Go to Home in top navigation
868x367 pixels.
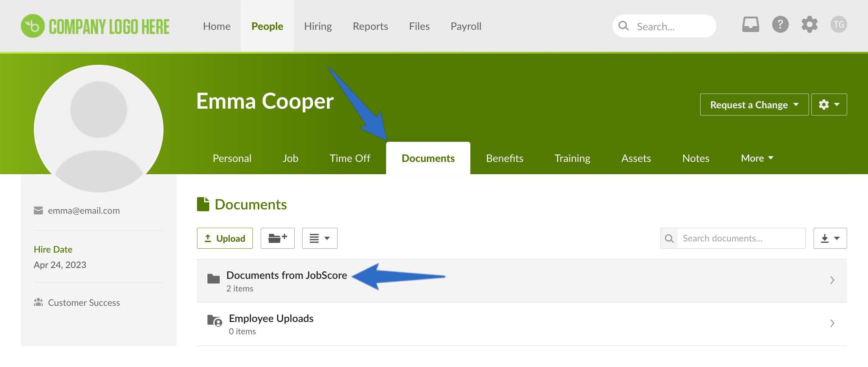tap(217, 26)
